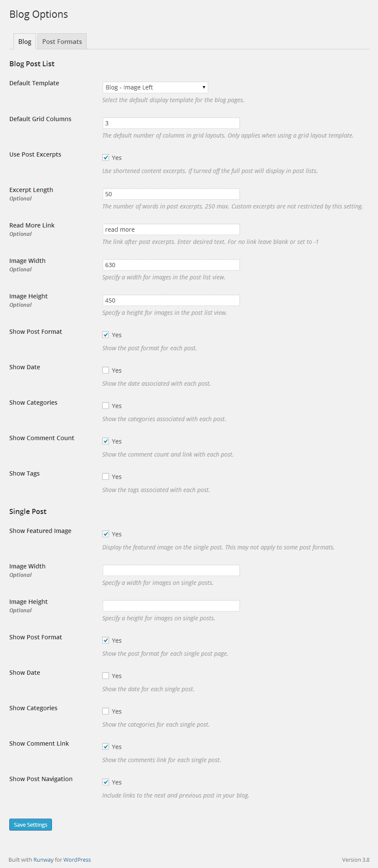
Task: Click the Save Settings button
Action: coord(30,825)
